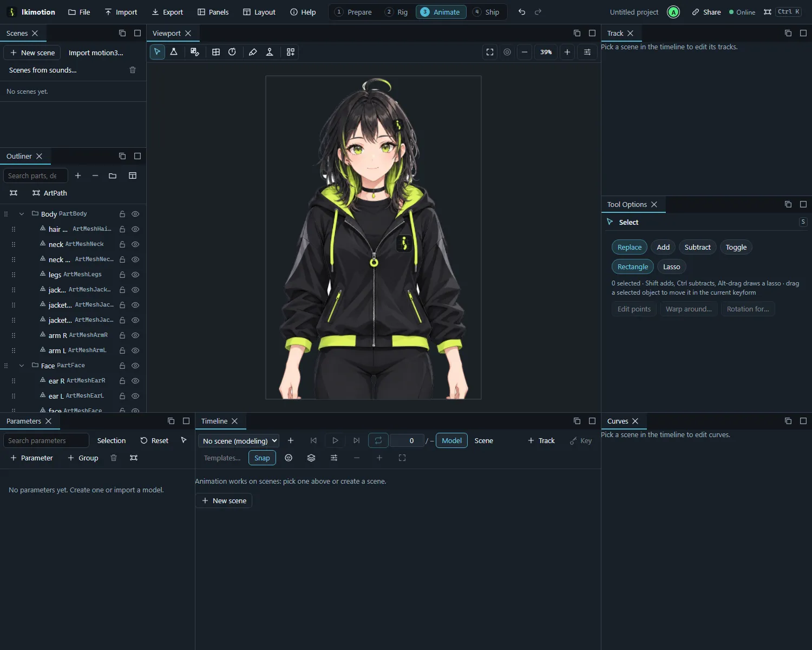Zoom in the viewport with the plus icon
The image size is (812, 650).
pos(567,52)
